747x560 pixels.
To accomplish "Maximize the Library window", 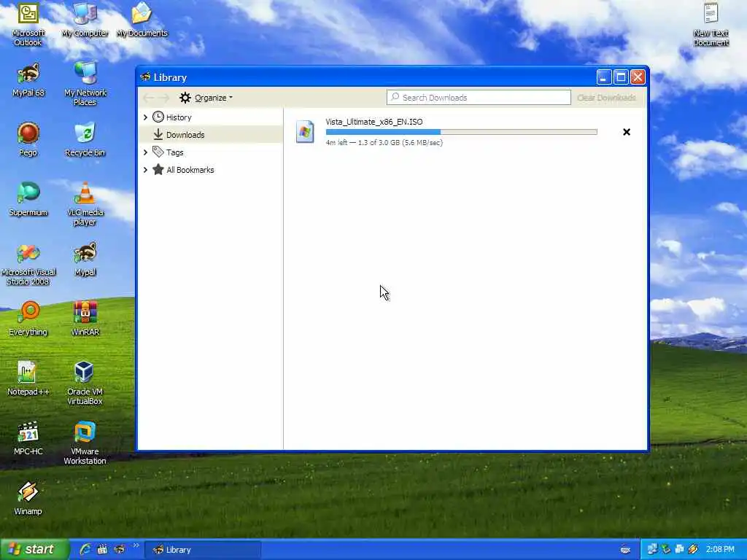I will click(x=621, y=77).
